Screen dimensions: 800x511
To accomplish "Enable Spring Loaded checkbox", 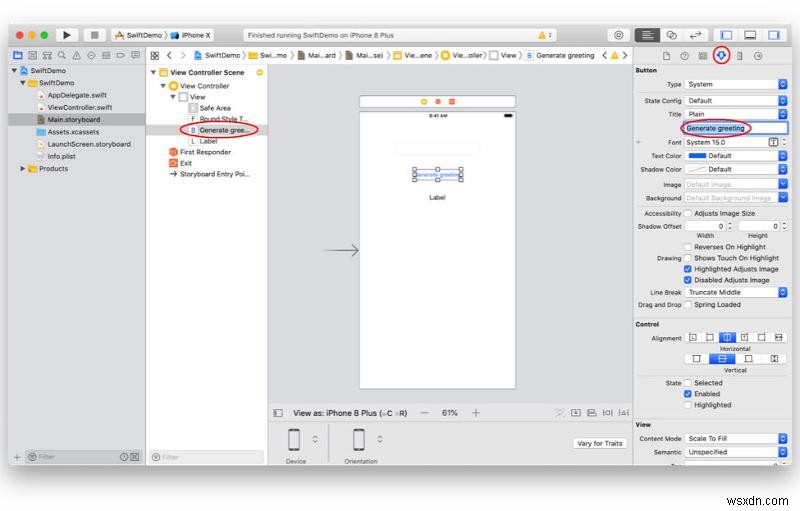I will (x=688, y=304).
